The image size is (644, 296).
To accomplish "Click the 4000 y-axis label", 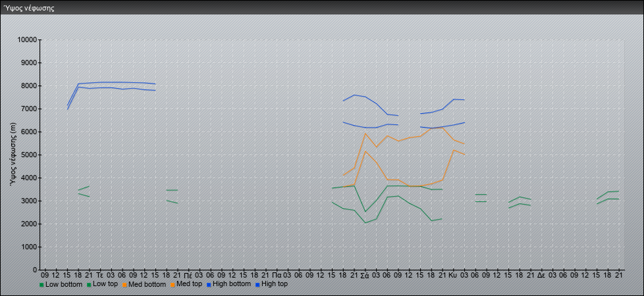I will click(29, 178).
